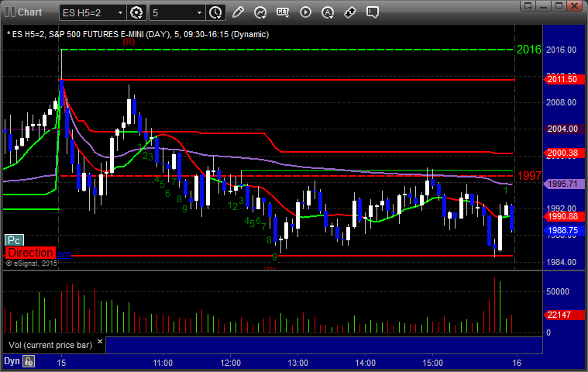Viewport: 588px width, 372px height.
Task: Minimize the chart window
Action: coord(544,5)
